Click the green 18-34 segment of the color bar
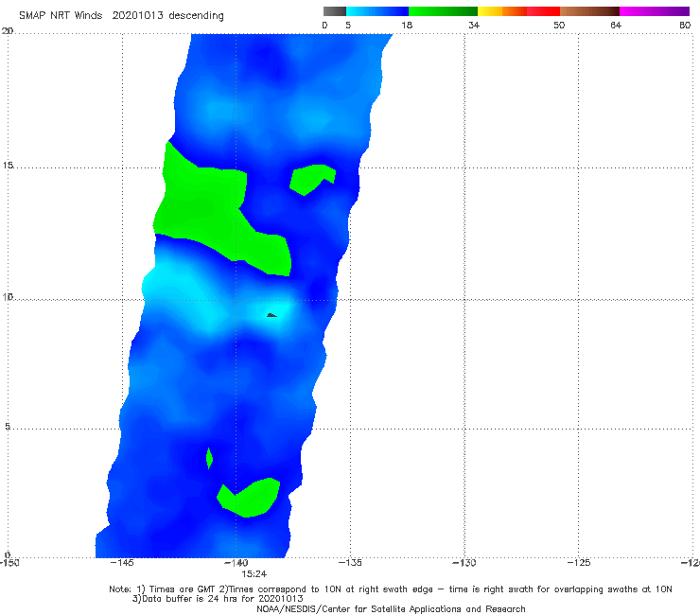 click(443, 11)
